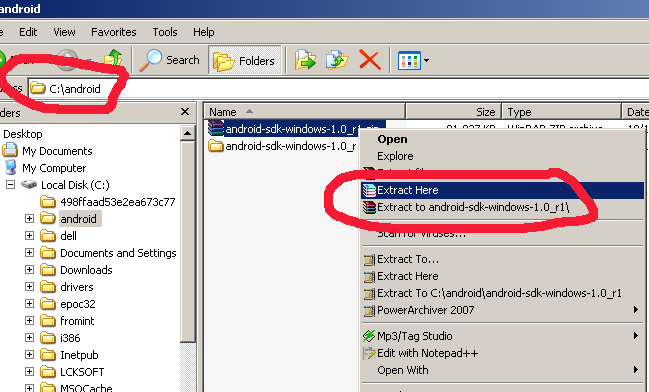Open the Views dropdown icon
The height and width of the screenshot is (392, 649).
(x=413, y=60)
